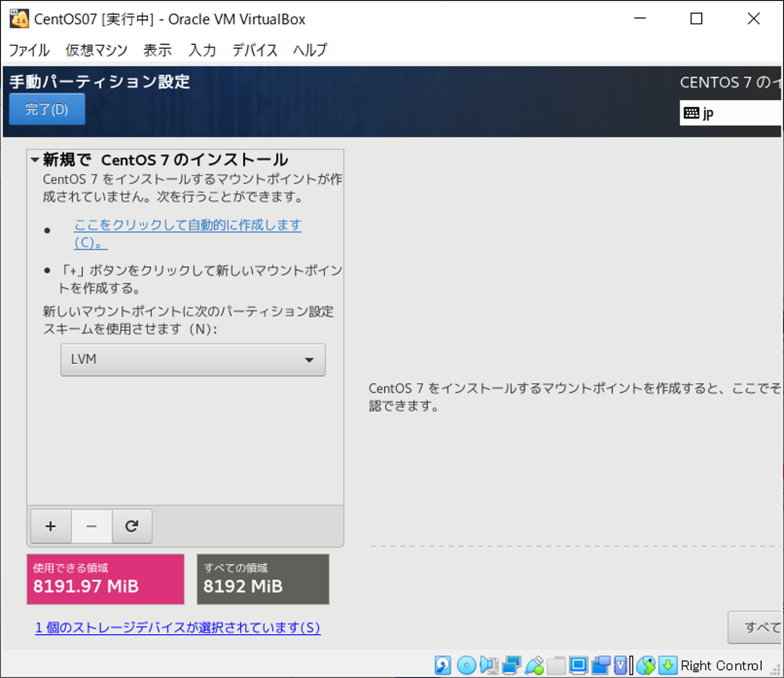Click the mouse integration status icon
Viewport: 784px width, 678px height.
[646, 666]
